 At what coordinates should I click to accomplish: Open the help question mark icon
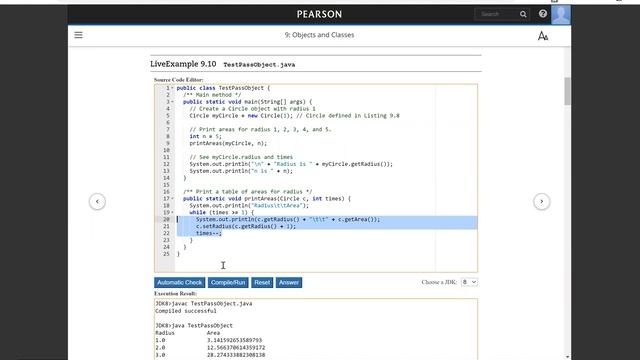(x=542, y=14)
